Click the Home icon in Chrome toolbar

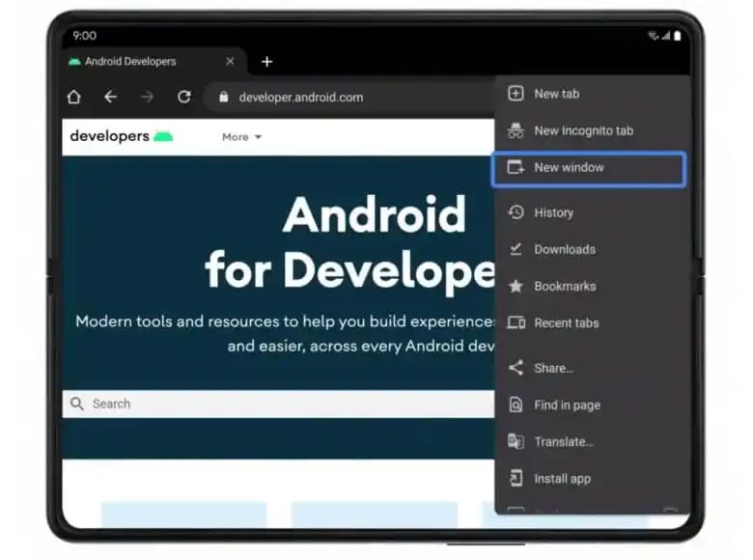(74, 97)
